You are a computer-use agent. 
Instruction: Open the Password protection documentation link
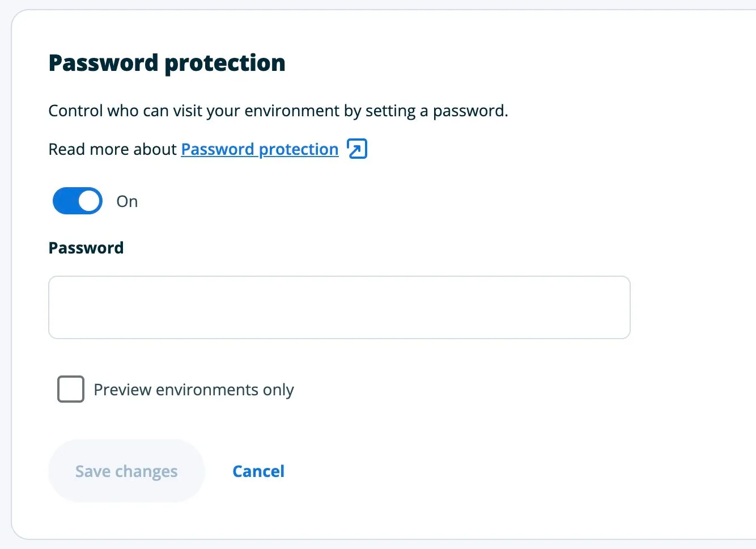(259, 149)
